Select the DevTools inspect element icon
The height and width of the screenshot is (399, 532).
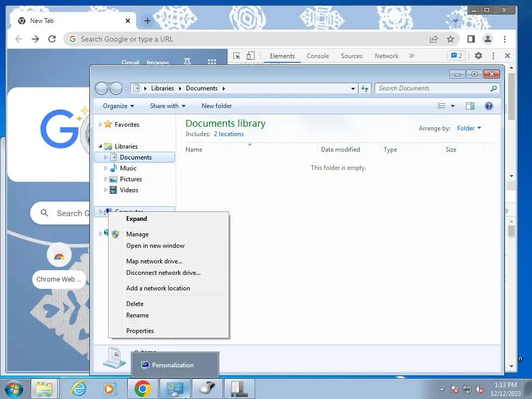[236, 56]
